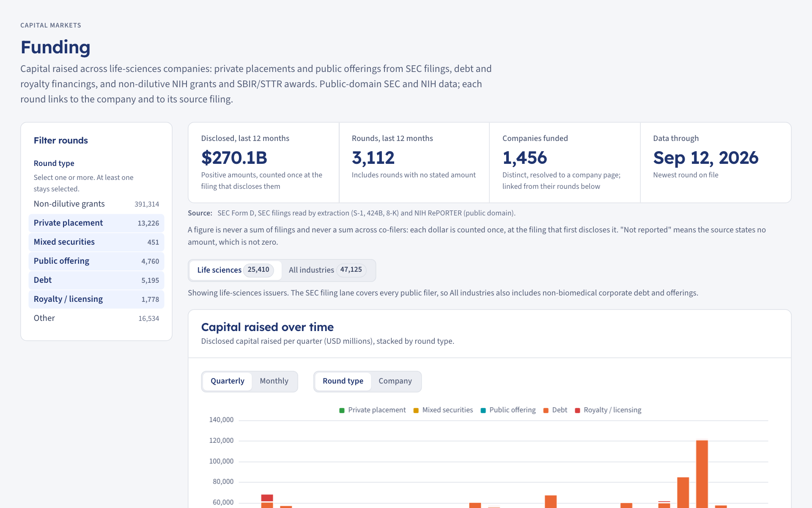
Task: Click the 25,410 count badge
Action: point(258,270)
